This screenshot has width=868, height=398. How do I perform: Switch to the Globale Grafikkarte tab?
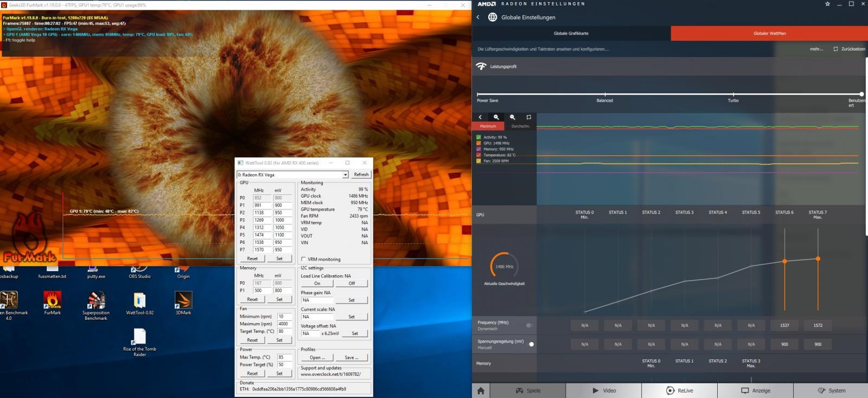click(571, 33)
